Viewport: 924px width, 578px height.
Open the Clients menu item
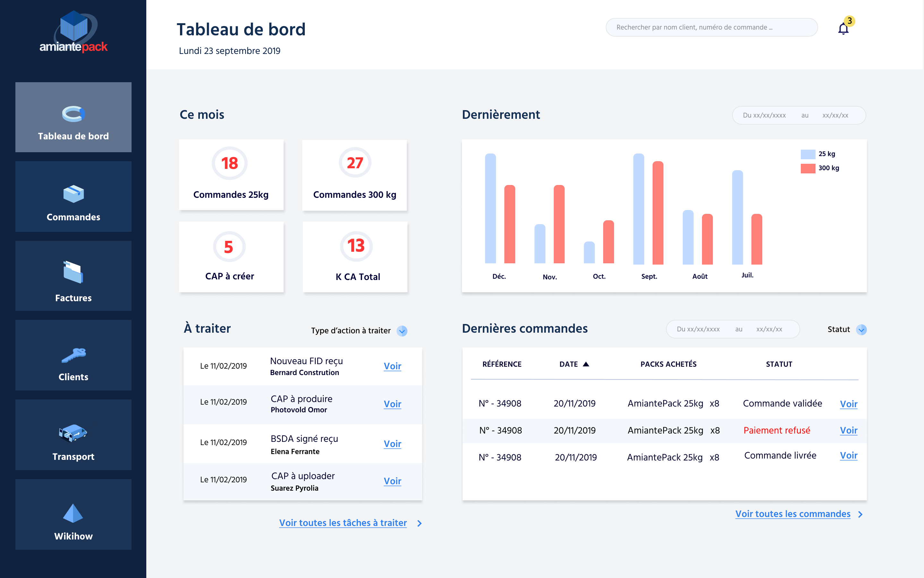(x=73, y=355)
